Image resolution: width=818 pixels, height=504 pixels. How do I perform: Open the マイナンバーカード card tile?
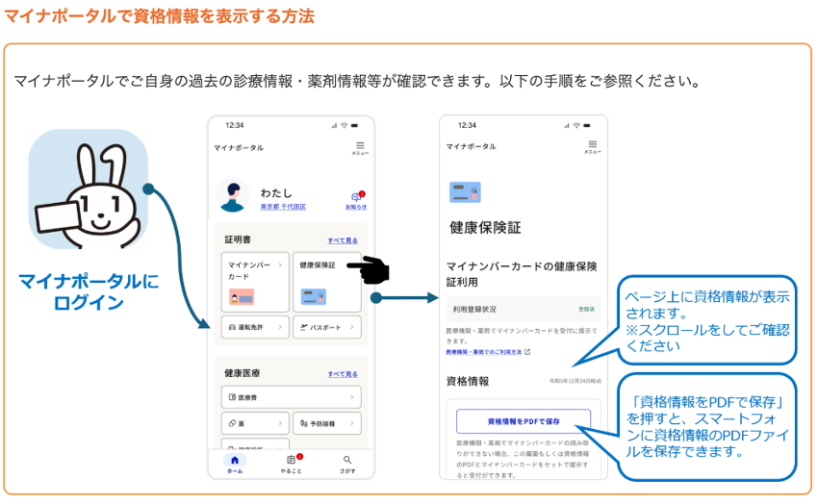[x=255, y=282]
